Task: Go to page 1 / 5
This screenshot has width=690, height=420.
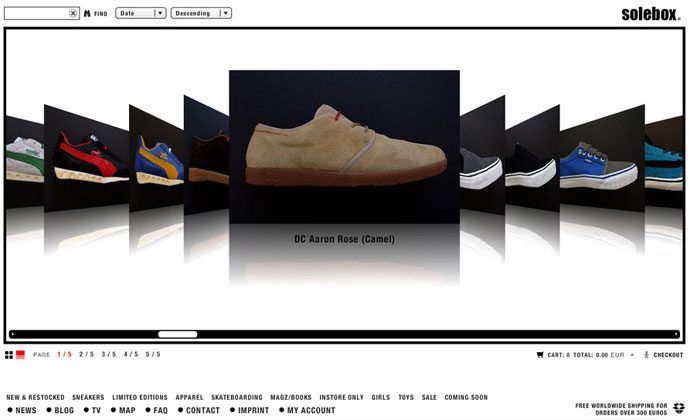Action: tap(64, 354)
